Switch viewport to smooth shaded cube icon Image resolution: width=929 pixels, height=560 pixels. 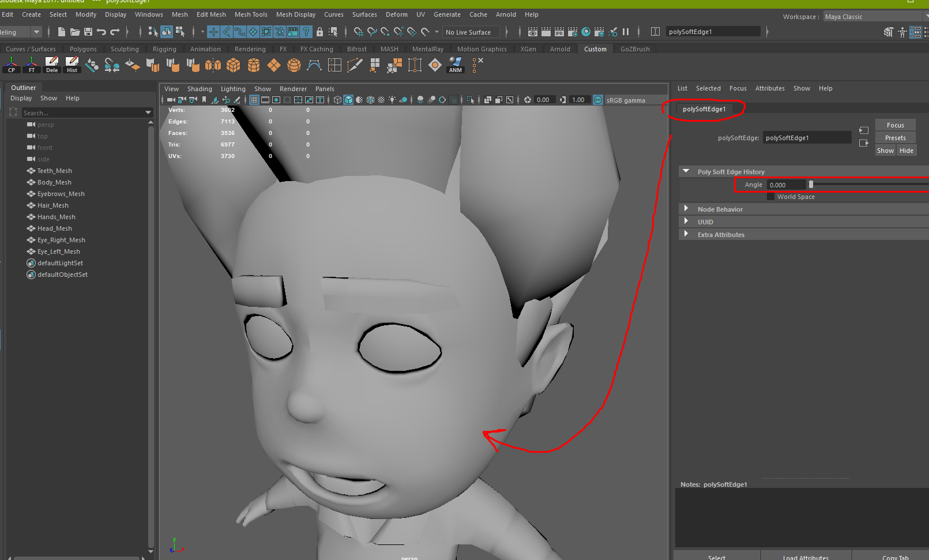click(x=348, y=99)
